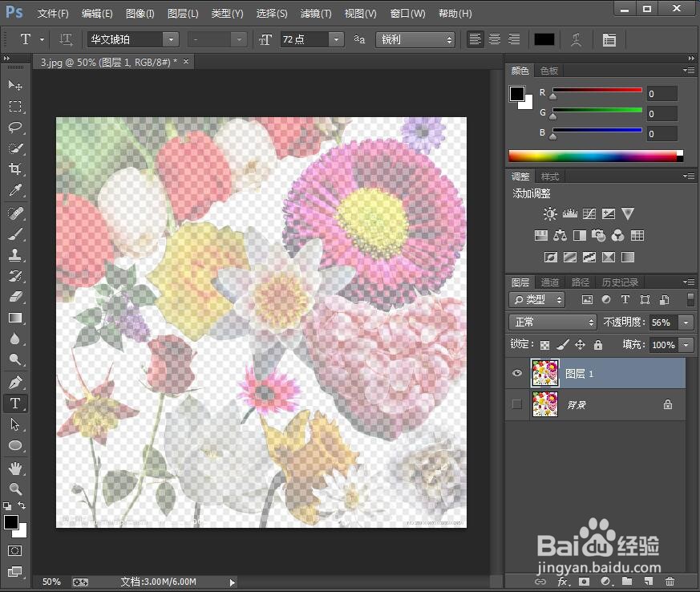Toggle text orientation in options bar
This screenshot has height=592, width=700.
coord(66,40)
